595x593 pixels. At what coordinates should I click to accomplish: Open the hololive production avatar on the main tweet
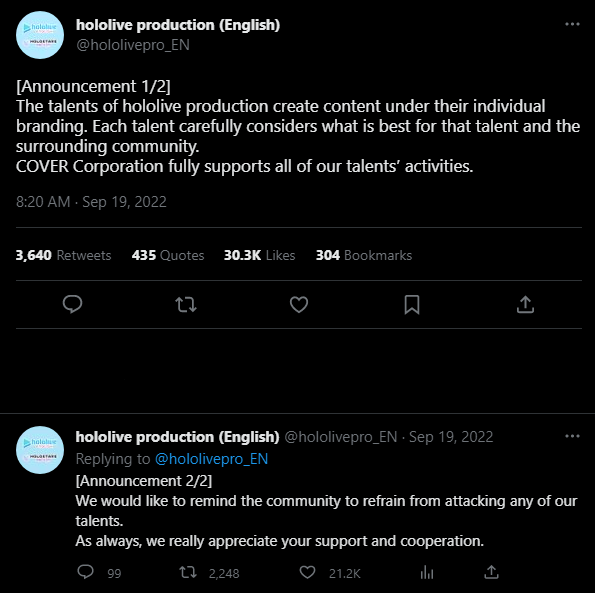[40, 35]
